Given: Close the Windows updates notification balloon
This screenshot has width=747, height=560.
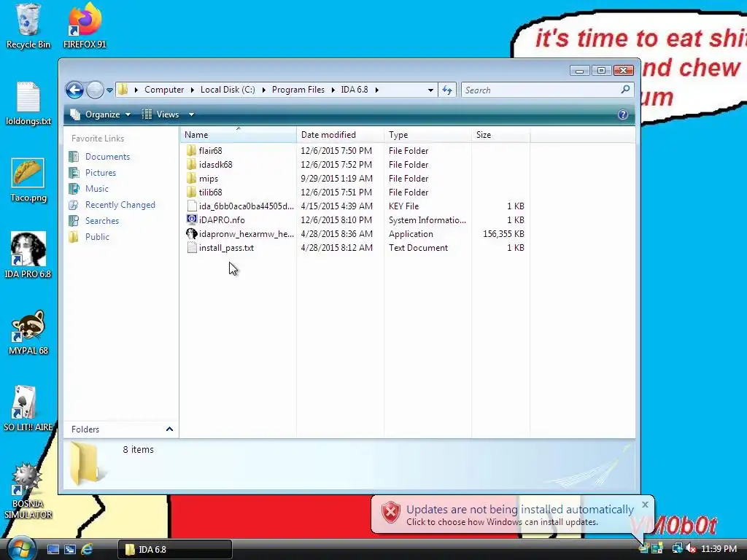Looking at the screenshot, I should click(x=645, y=505).
